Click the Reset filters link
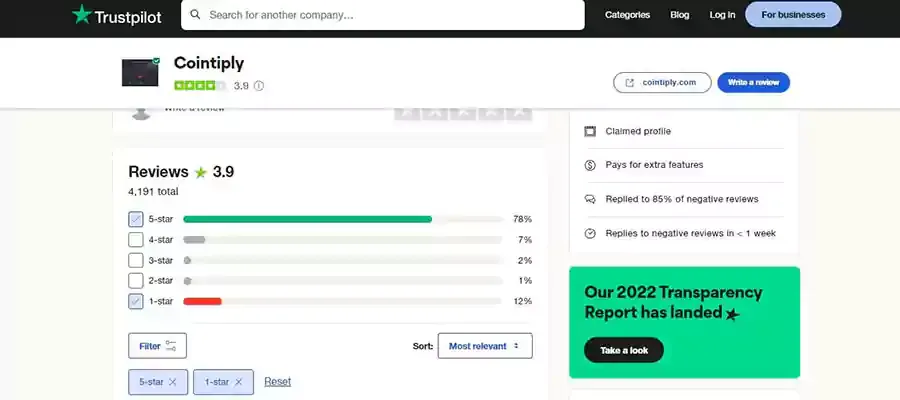900x400 pixels. coord(277,382)
